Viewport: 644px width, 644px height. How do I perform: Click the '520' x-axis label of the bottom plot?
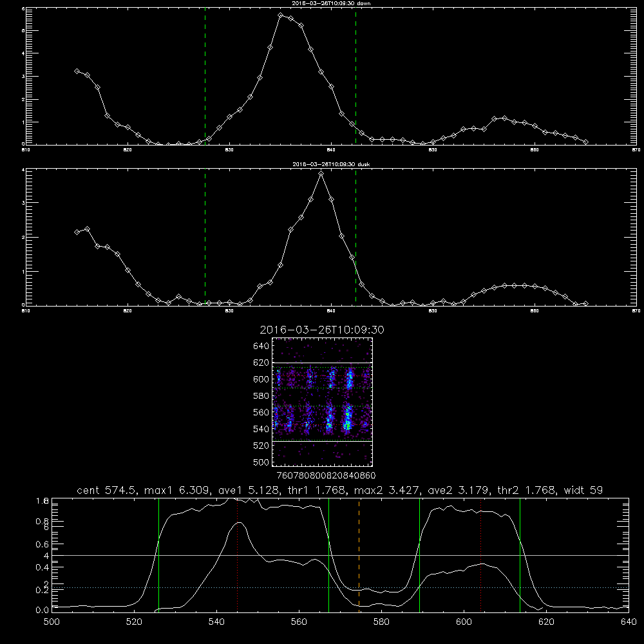(x=134, y=622)
